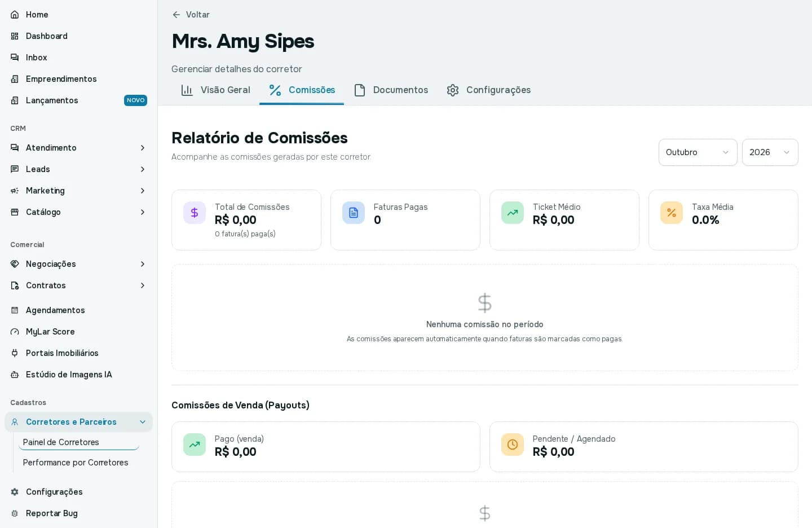Open Painel de Corretores page
This screenshot has width=812, height=528.
pyautogui.click(x=79, y=442)
